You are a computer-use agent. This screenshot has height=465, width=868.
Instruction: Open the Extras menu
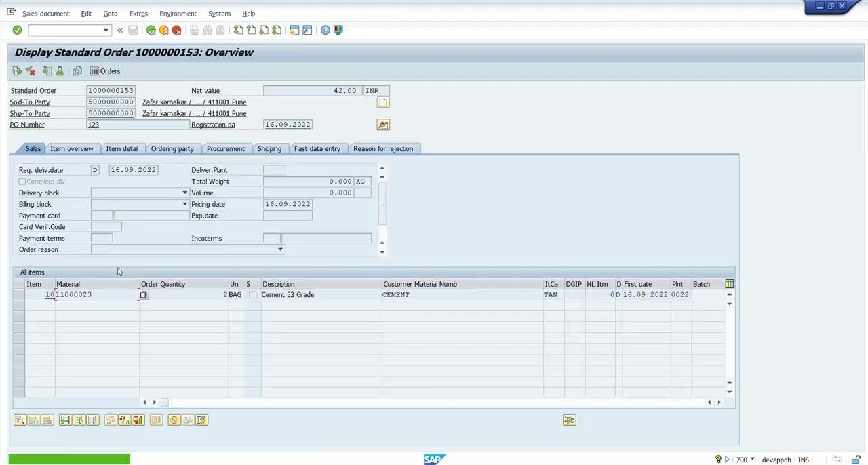(138, 14)
